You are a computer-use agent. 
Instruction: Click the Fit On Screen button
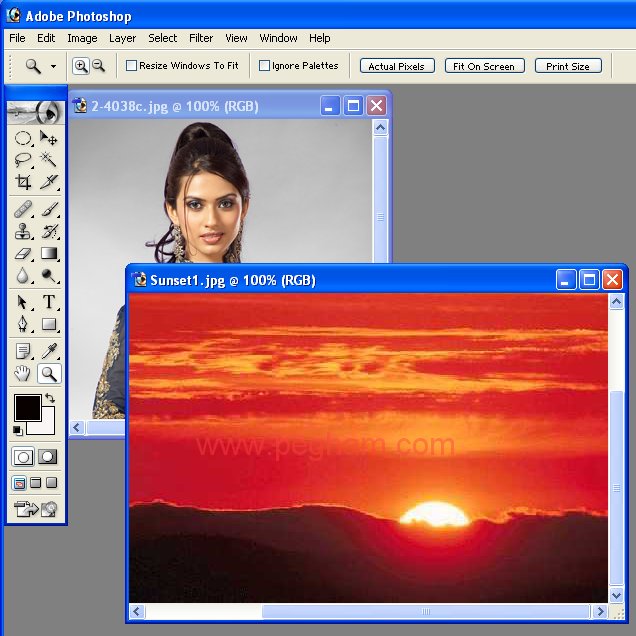coord(484,66)
